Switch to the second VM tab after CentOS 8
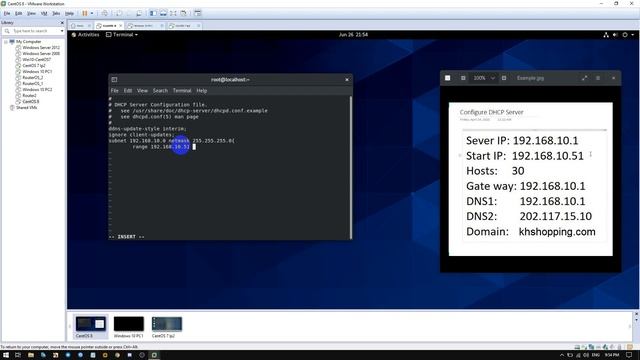This screenshot has height=360, width=640. click(x=145, y=25)
